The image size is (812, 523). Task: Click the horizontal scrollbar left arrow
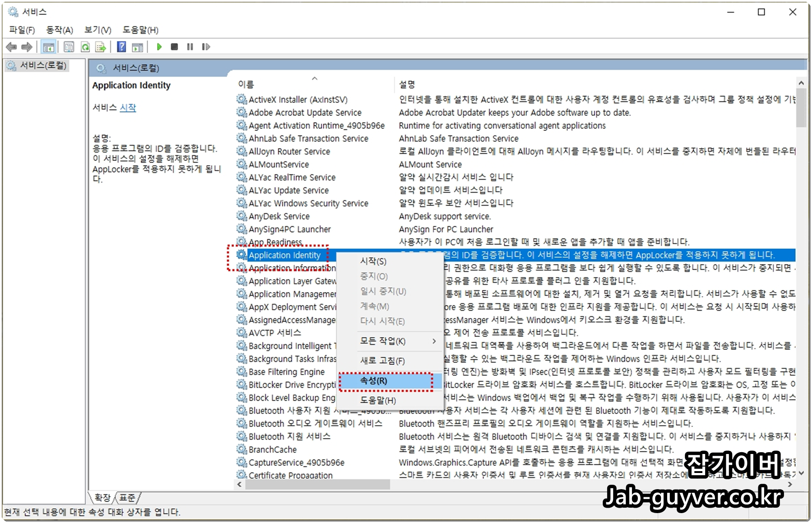click(240, 485)
